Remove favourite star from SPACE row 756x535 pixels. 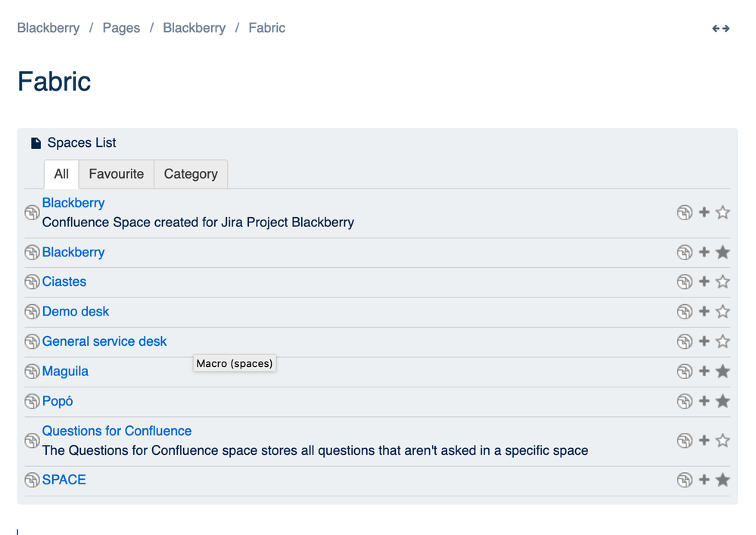click(x=723, y=480)
